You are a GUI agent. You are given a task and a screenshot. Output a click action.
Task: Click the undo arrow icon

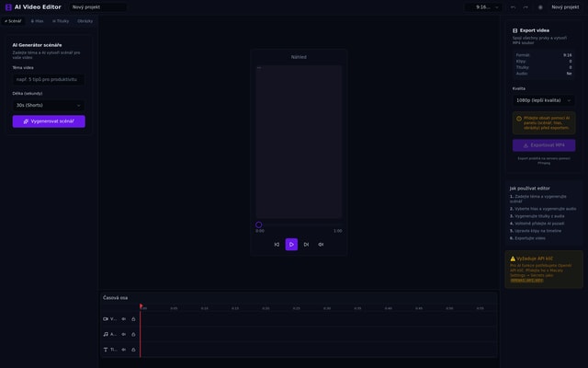(513, 7)
